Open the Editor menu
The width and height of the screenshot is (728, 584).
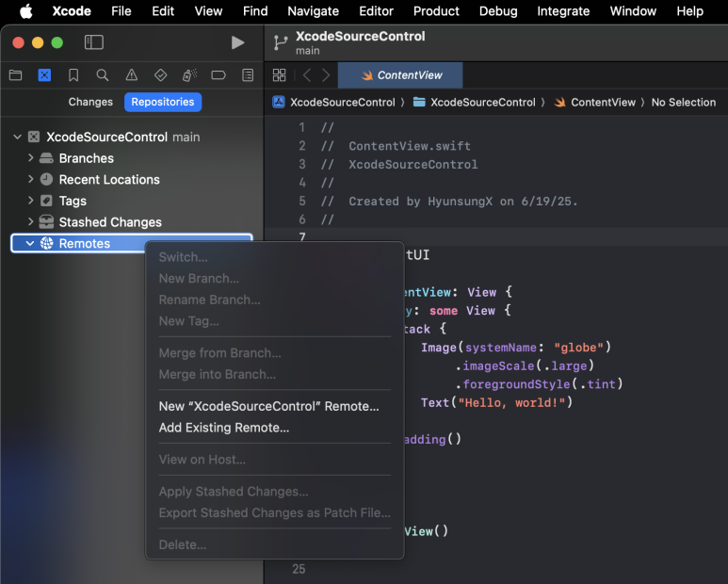(376, 11)
